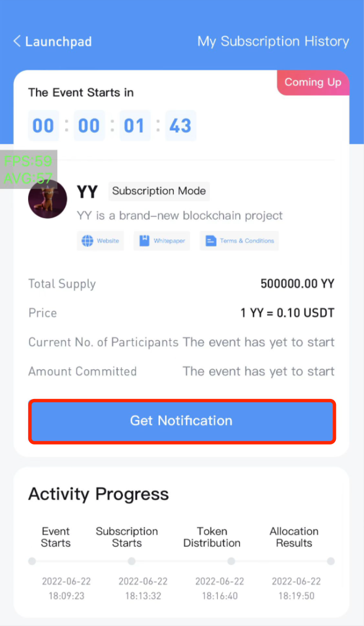Click the Allocation Results progress dot
This screenshot has width=364, height=626.
(330, 561)
